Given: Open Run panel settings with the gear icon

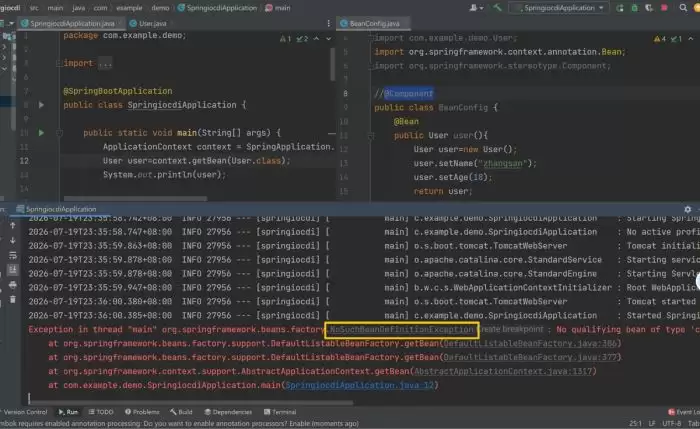Looking at the screenshot, I should (x=688, y=209).
